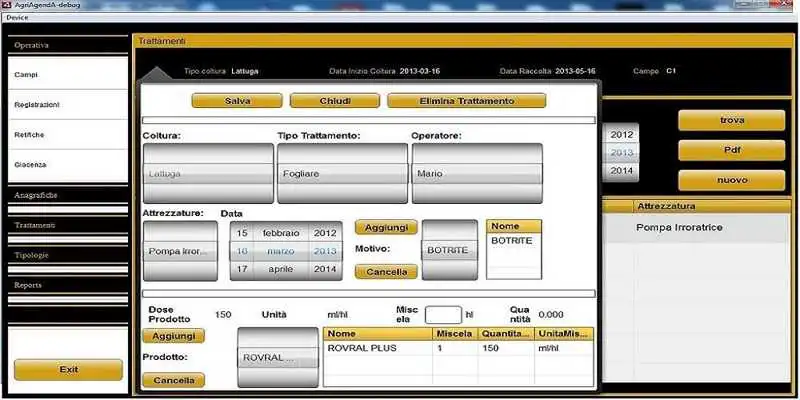
Task: Click the Exit button
Action: pyautogui.click(x=68, y=370)
